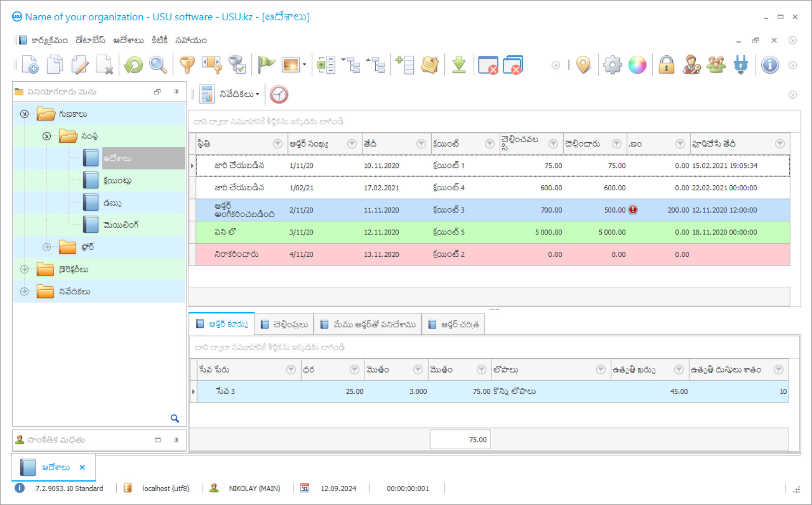This screenshot has height=505, width=812.
Task: Select the క్లయింట్లు tree item
Action: [x=117, y=181]
